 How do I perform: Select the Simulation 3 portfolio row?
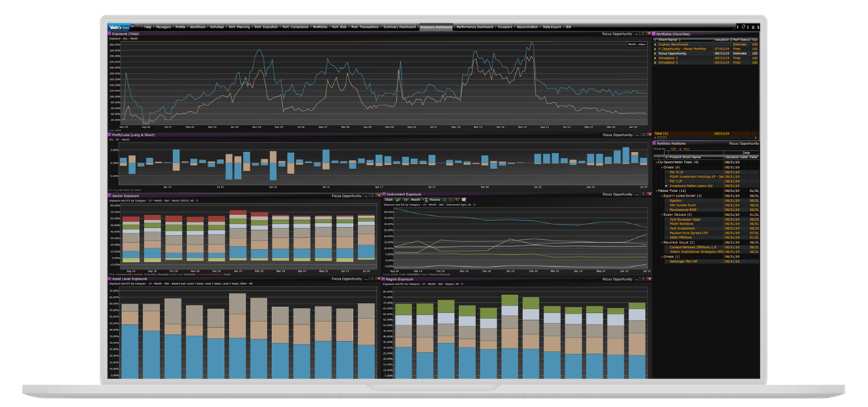[x=706, y=62]
